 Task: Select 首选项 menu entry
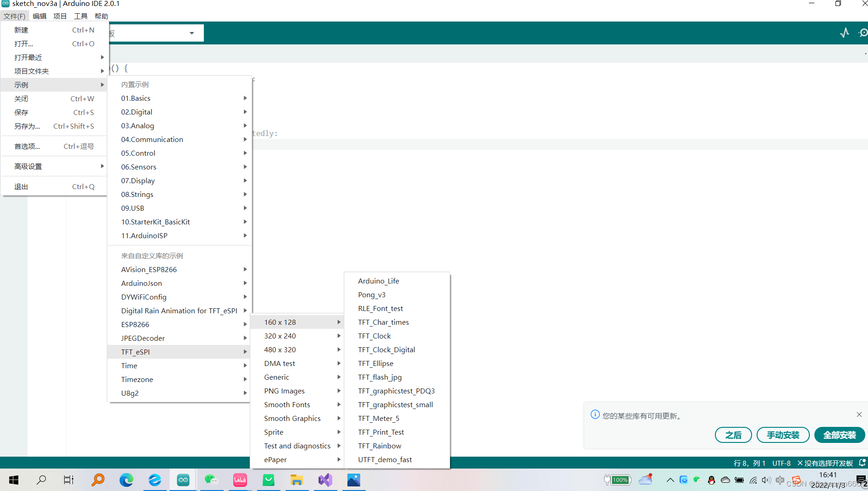point(54,146)
